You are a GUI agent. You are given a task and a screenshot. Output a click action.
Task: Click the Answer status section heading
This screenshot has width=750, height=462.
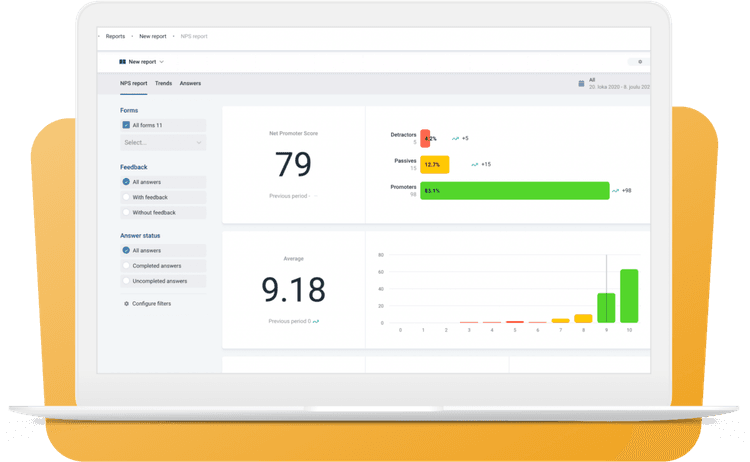point(140,236)
